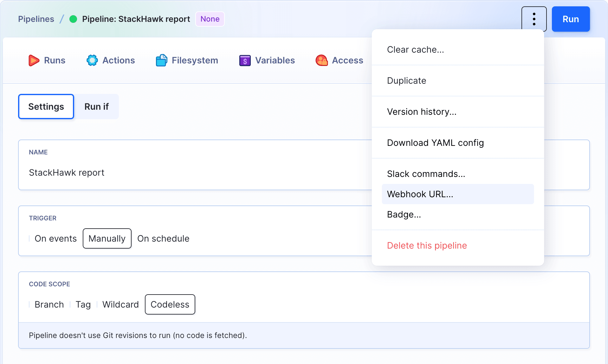This screenshot has height=364, width=608.
Task: Choose Wildcard as the code scope
Action: click(120, 304)
